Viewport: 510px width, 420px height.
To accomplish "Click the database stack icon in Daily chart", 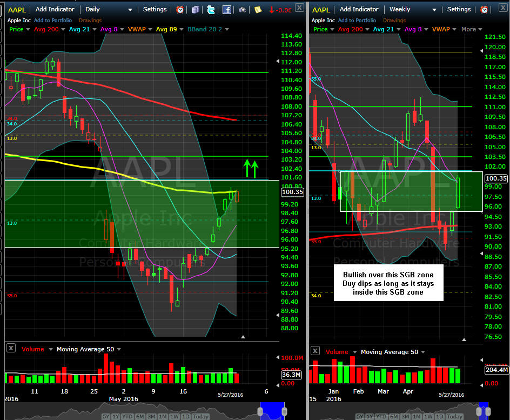I will point(195,10).
